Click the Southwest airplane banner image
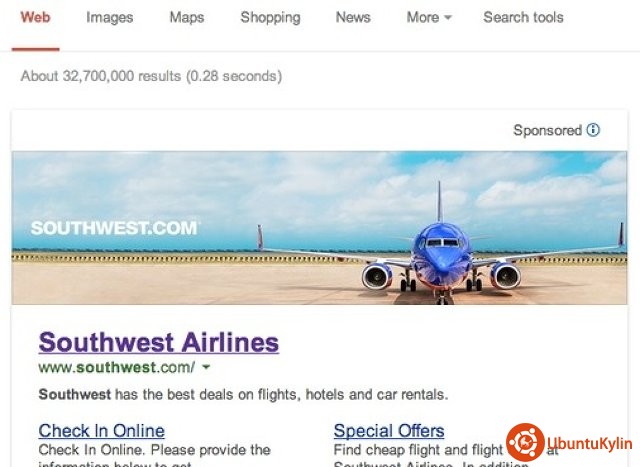640x467 pixels. 319,228
